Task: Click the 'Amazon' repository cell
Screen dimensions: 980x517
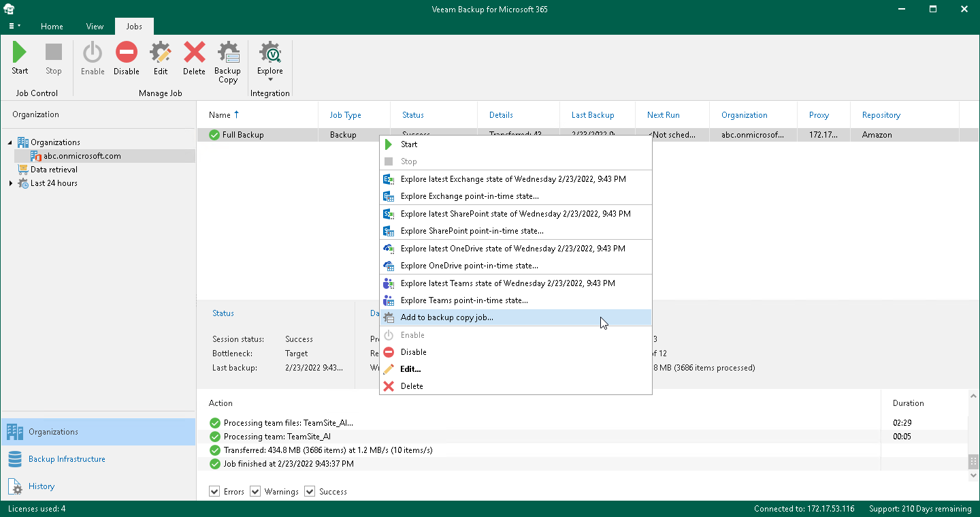Action: [877, 135]
